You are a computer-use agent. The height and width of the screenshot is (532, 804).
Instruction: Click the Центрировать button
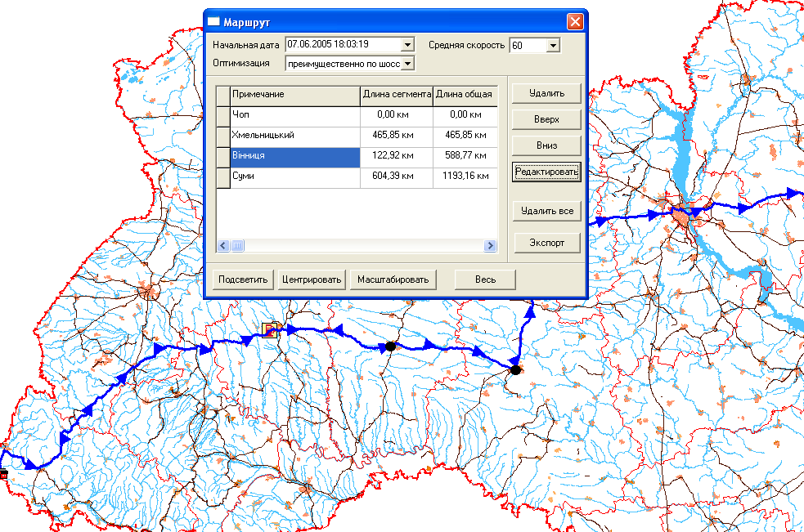(312, 279)
